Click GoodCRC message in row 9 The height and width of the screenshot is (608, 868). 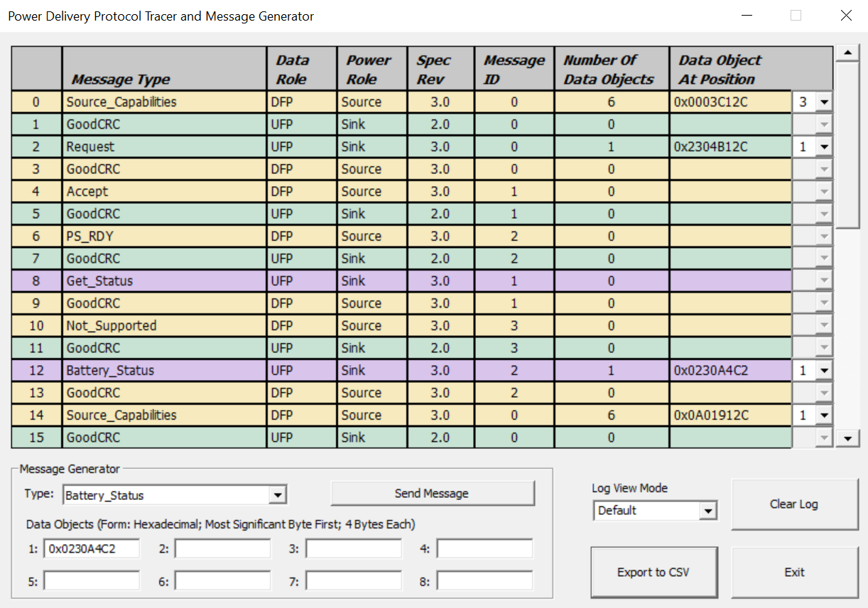(165, 303)
